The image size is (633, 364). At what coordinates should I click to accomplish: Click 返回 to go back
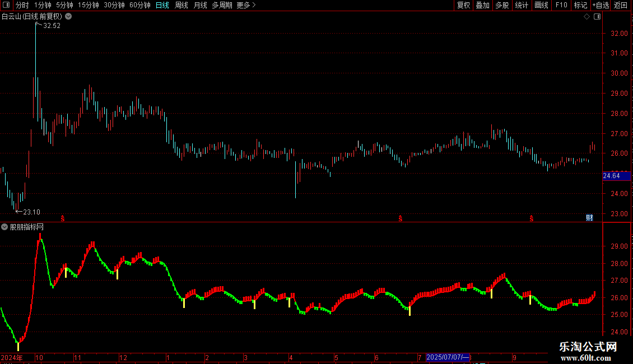coord(621,5)
